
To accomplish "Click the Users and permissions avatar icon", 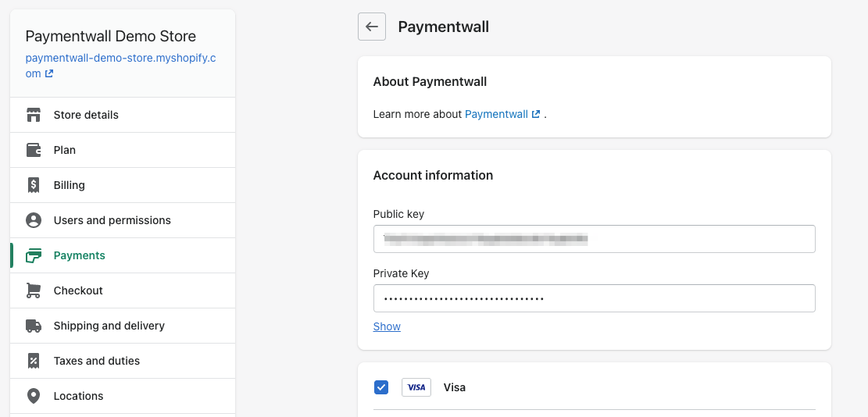I will (34, 220).
